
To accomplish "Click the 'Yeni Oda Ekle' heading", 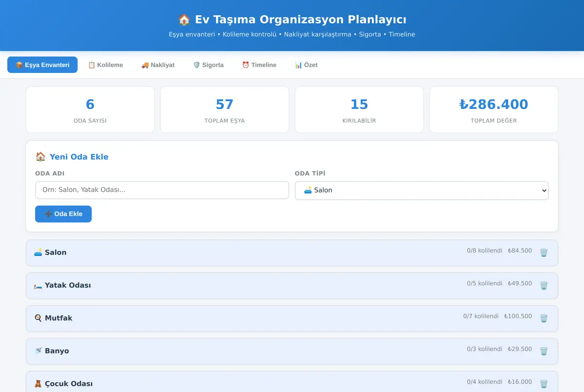I will click(x=72, y=157).
